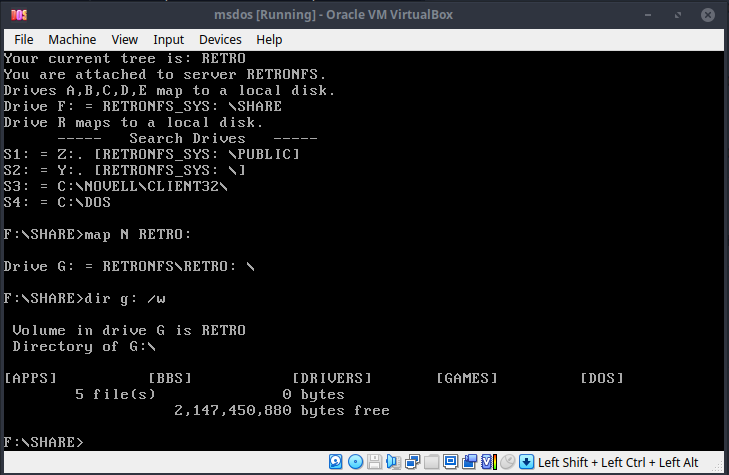
Task: Click the 'Your current tree is: RETRO' line
Action: 125,58
